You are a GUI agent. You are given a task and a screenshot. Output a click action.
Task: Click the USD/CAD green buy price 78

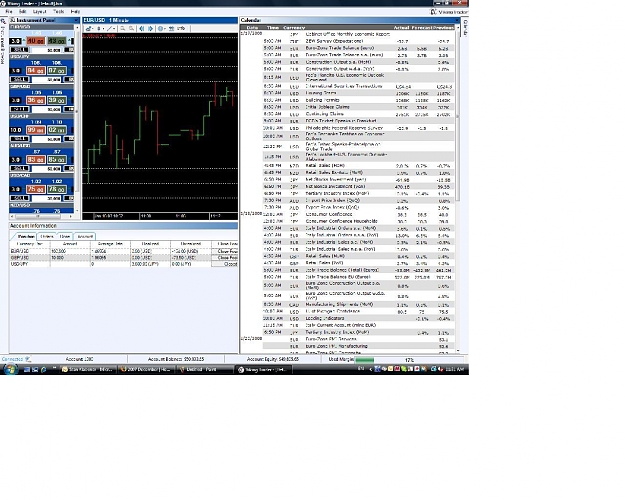pyautogui.click(x=57, y=189)
